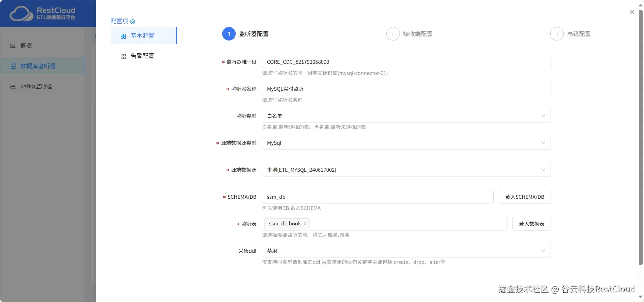
Task: Open kafka监听器 menu item
Action: pos(42,86)
